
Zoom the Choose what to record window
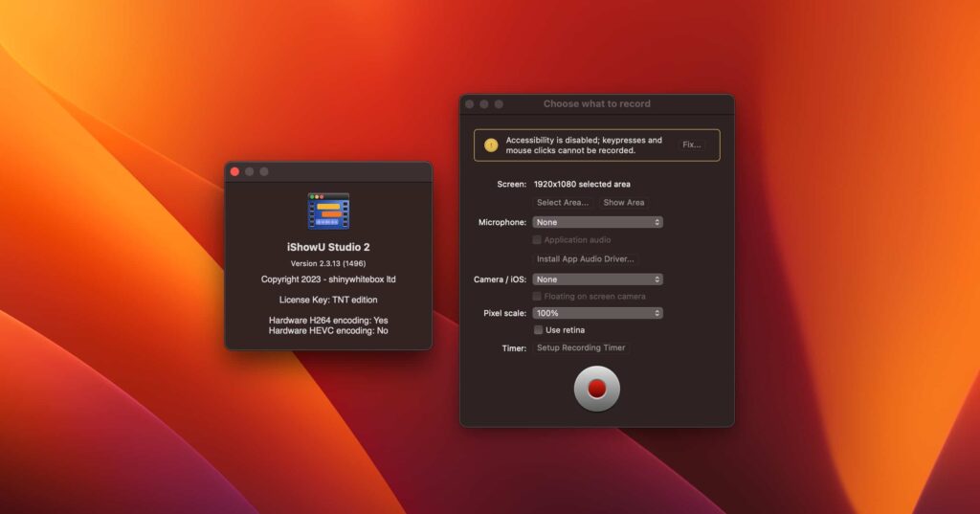(x=499, y=104)
